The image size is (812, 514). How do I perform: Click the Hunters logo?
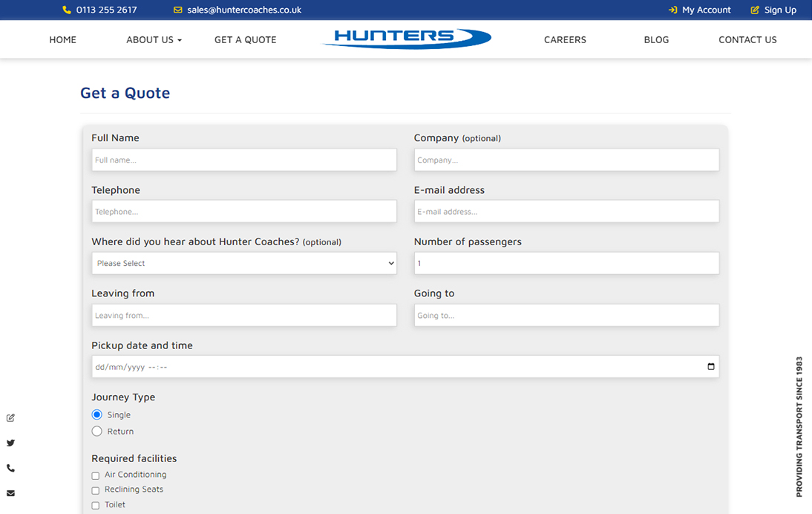pyautogui.click(x=406, y=39)
